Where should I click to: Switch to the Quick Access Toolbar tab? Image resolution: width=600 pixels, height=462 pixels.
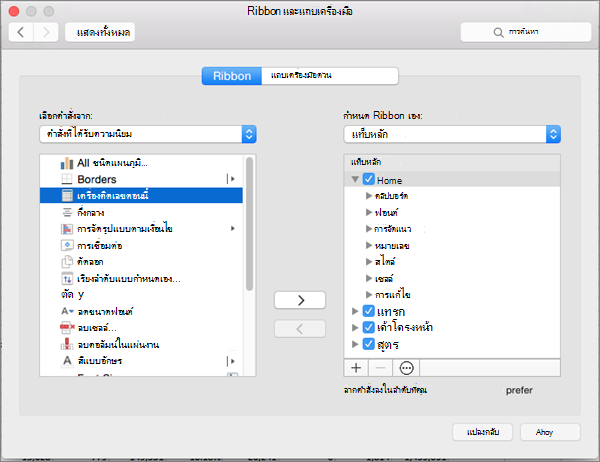coord(330,76)
